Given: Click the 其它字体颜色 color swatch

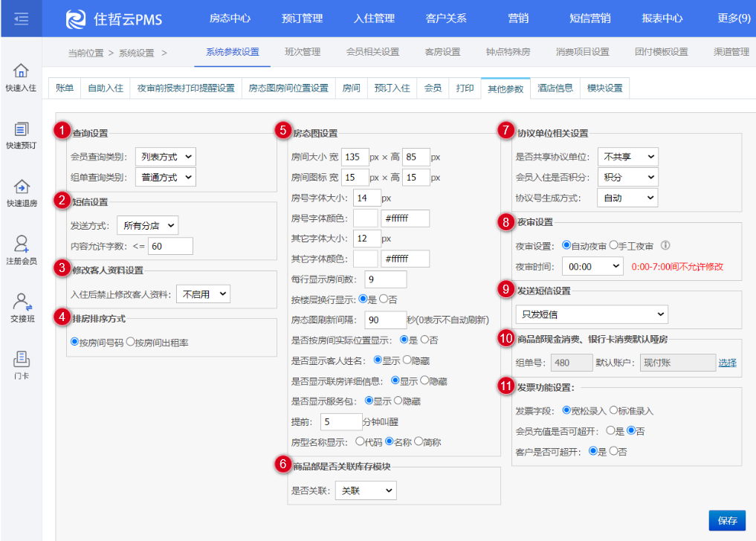Looking at the screenshot, I should [366, 259].
